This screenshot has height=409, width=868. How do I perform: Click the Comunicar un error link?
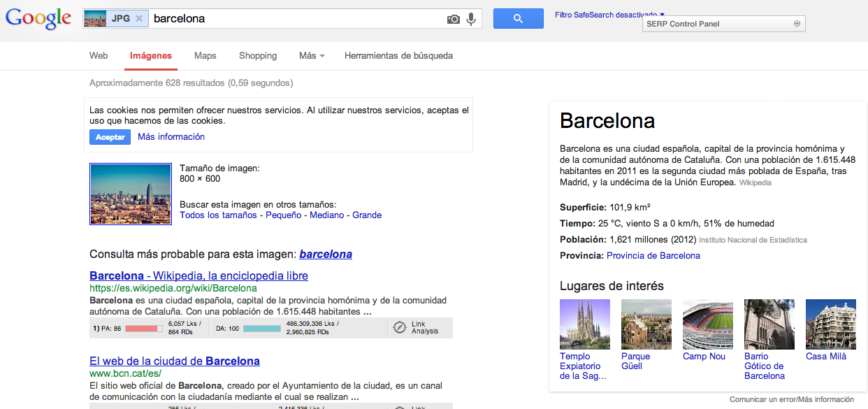[x=759, y=399]
